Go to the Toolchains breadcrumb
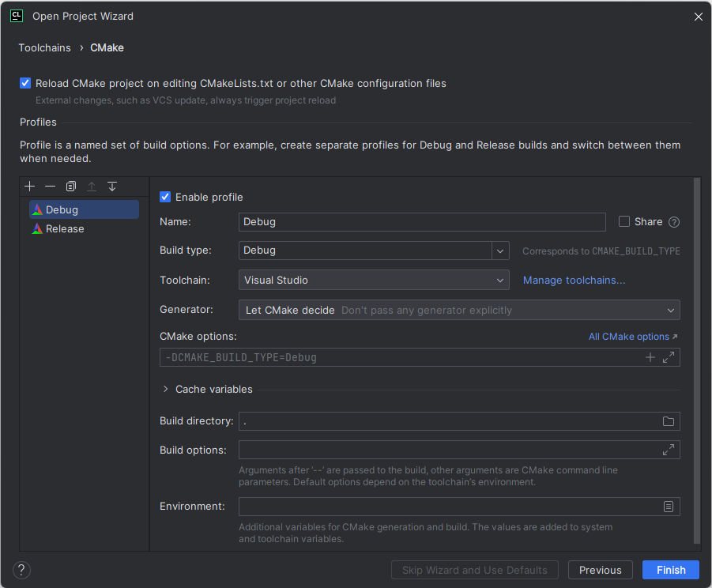 click(44, 47)
